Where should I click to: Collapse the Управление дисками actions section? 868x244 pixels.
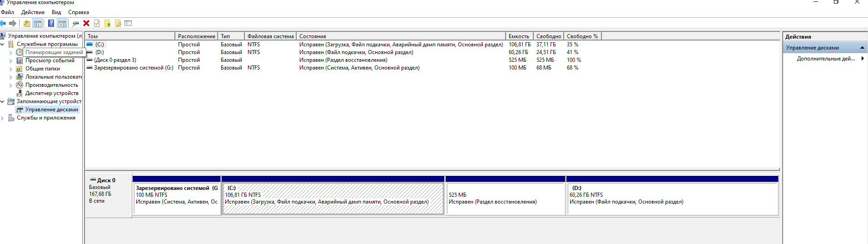pyautogui.click(x=862, y=48)
